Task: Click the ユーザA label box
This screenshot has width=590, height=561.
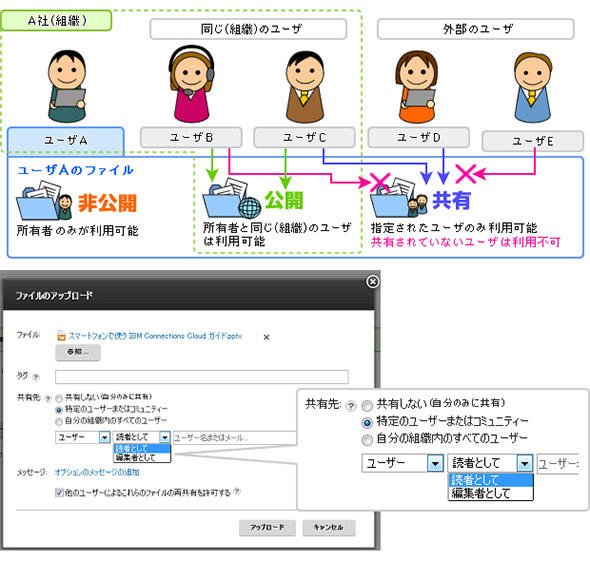Action: point(66,140)
